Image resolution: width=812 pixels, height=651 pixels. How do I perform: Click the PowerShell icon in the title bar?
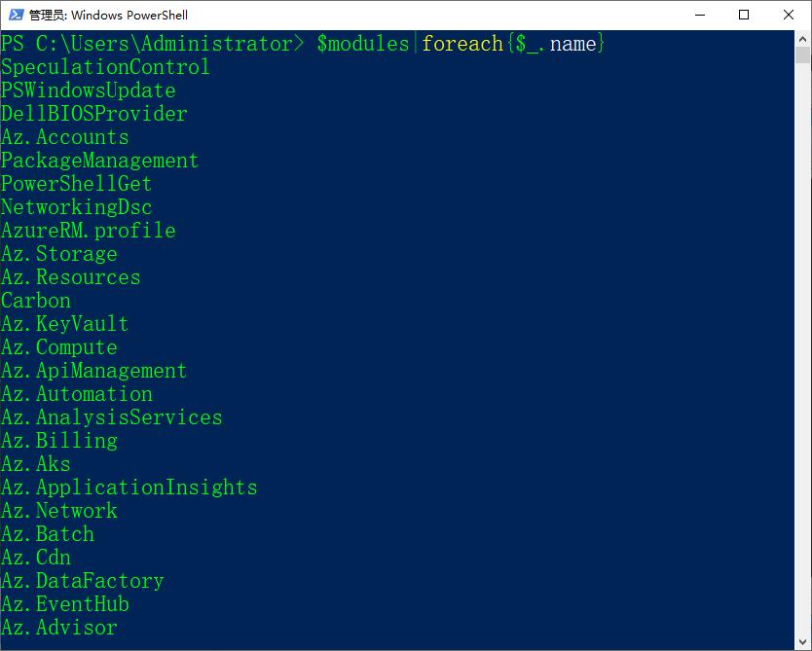click(14, 15)
